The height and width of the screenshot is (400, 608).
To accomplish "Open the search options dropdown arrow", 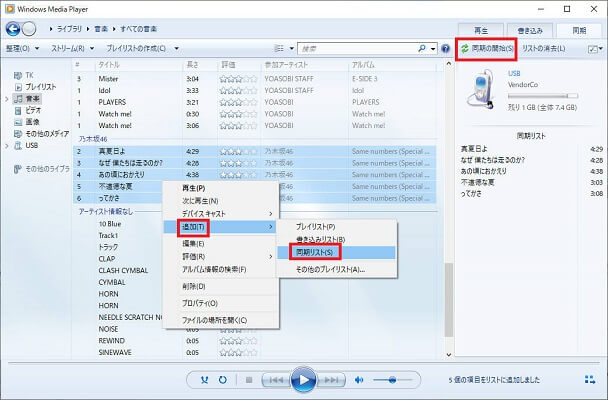I will 433,48.
